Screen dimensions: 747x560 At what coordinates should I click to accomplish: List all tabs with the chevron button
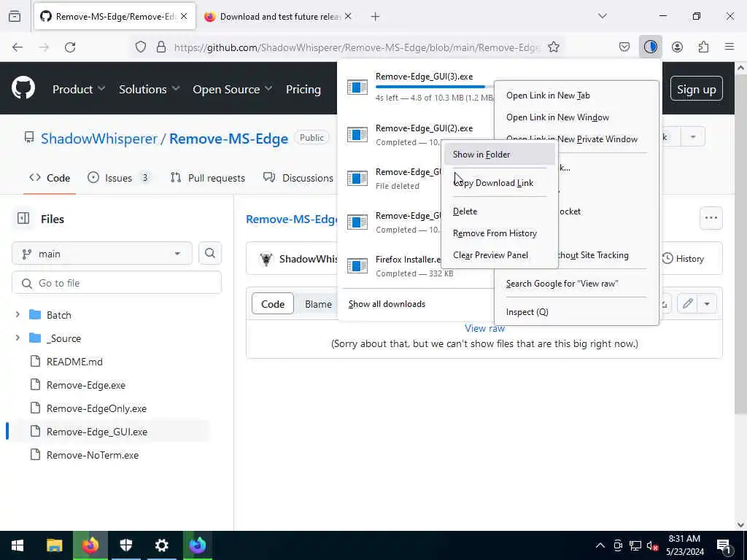click(x=603, y=16)
